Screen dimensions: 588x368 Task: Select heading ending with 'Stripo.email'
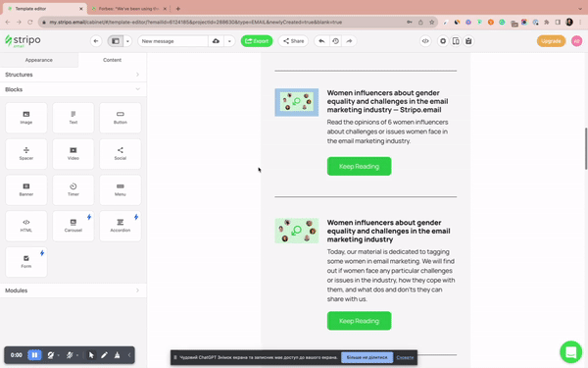click(x=387, y=101)
